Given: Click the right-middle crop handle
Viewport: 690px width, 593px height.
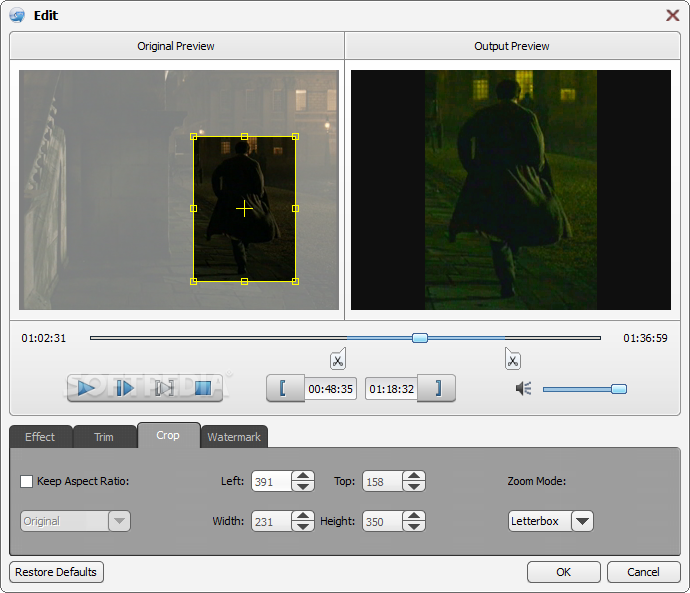Looking at the screenshot, I should click(x=295, y=209).
